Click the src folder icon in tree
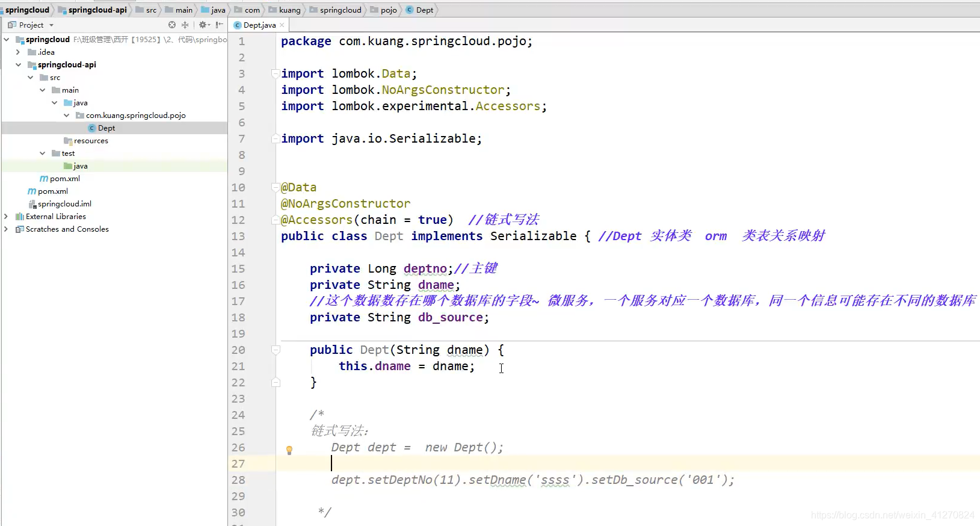Screen dimensions: 980x526 pyautogui.click(x=44, y=77)
